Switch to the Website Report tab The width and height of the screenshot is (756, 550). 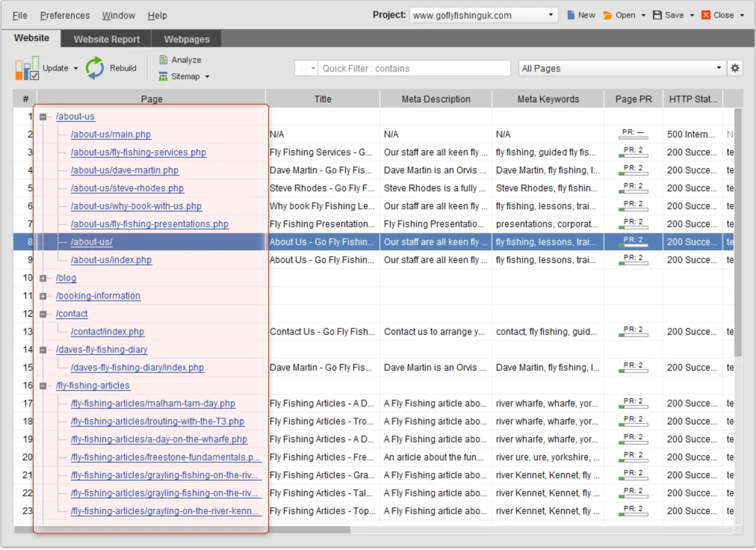(x=106, y=39)
